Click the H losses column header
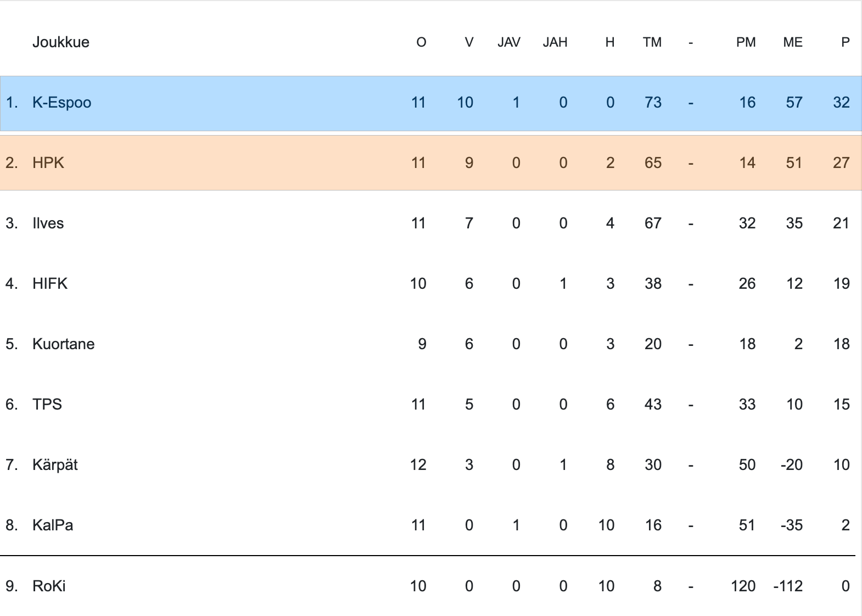The image size is (862, 616). pos(610,42)
